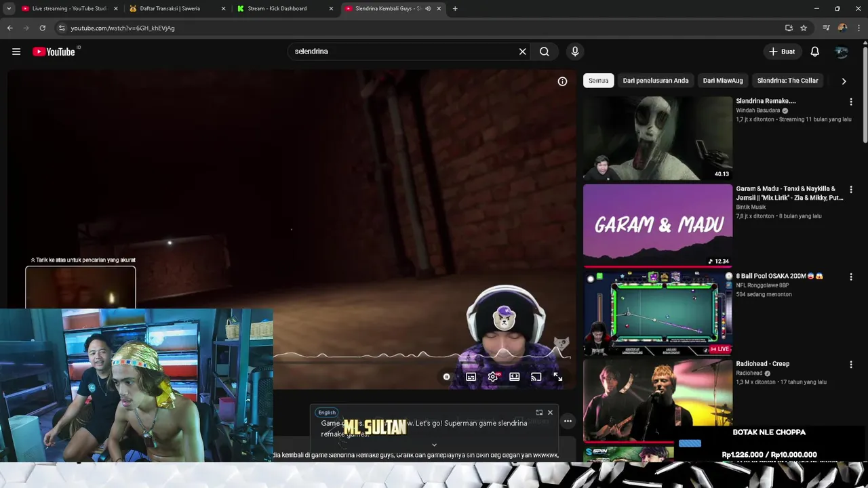The image size is (868, 488).
Task: Open more actions three-dot below video
Action: (568, 421)
